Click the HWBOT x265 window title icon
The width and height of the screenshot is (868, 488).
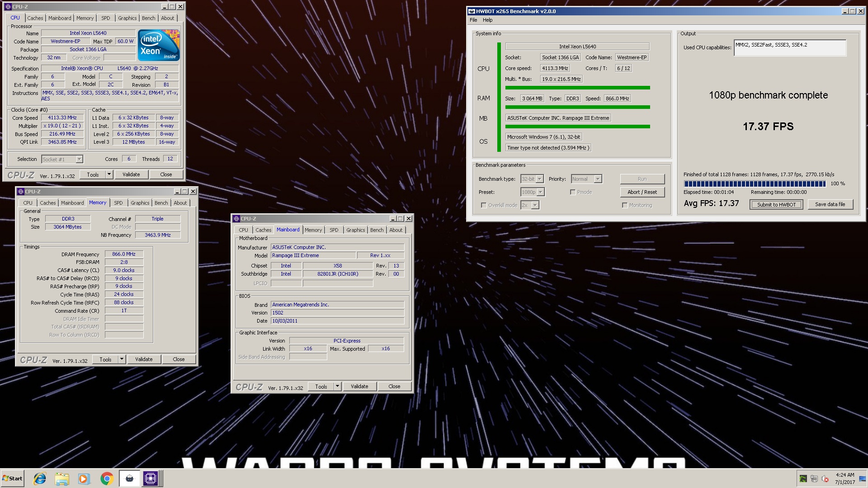pyautogui.click(x=472, y=11)
